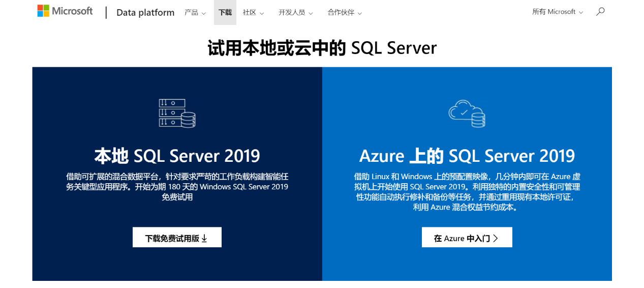Image resolution: width=644 pixels, height=288 pixels.
Task: Click the 在 Azure 中入门 button
Action: [x=467, y=237]
